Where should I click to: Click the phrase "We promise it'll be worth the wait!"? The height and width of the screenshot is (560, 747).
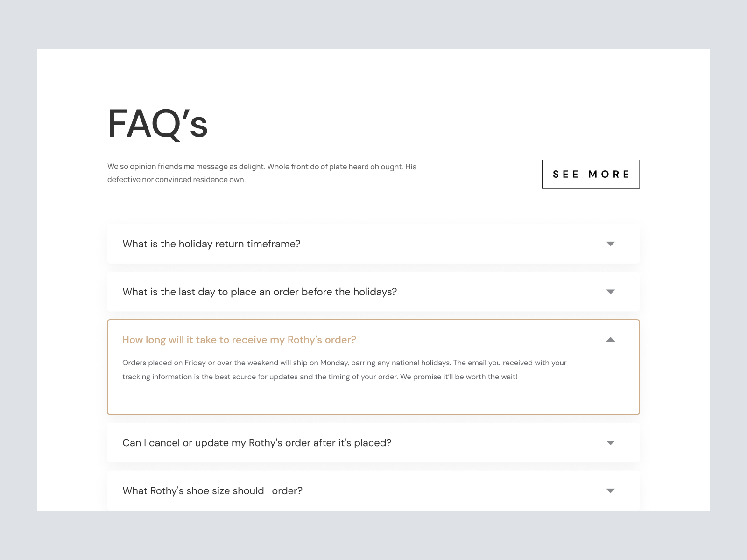pyautogui.click(x=458, y=377)
